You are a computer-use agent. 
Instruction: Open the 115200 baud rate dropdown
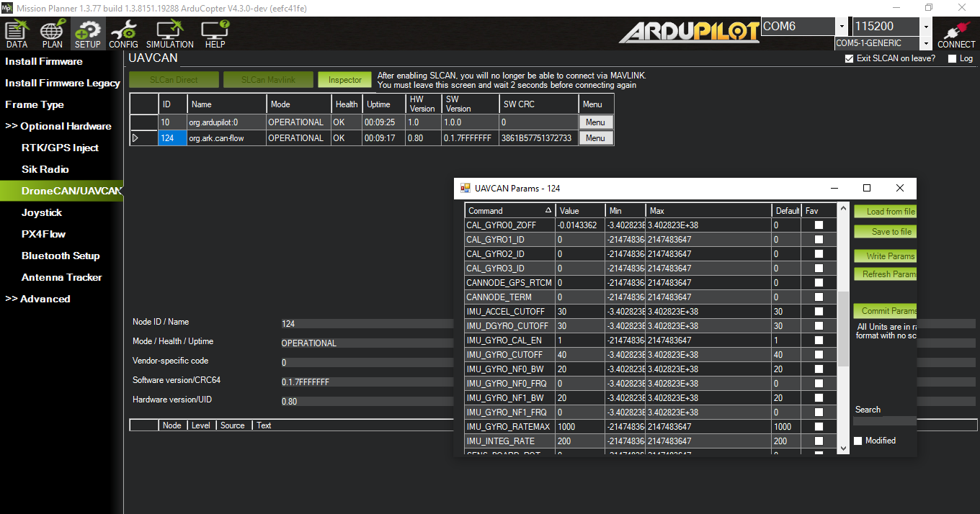pos(927,27)
